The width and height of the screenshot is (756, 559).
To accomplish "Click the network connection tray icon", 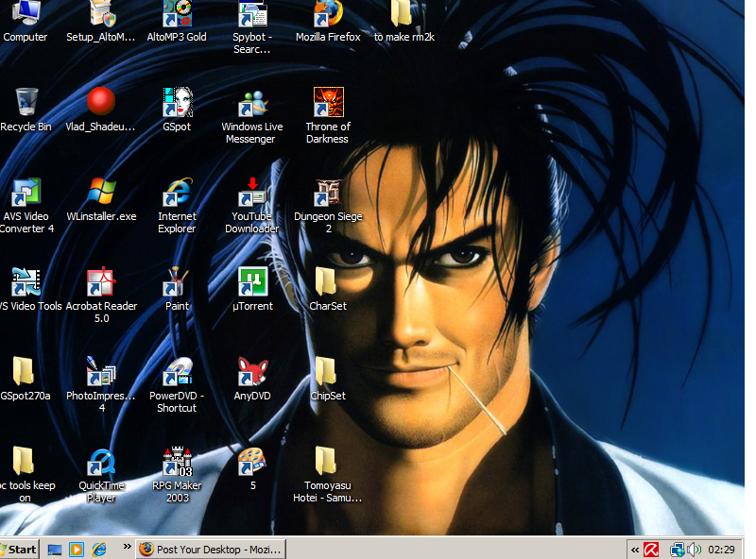I will tap(677, 550).
